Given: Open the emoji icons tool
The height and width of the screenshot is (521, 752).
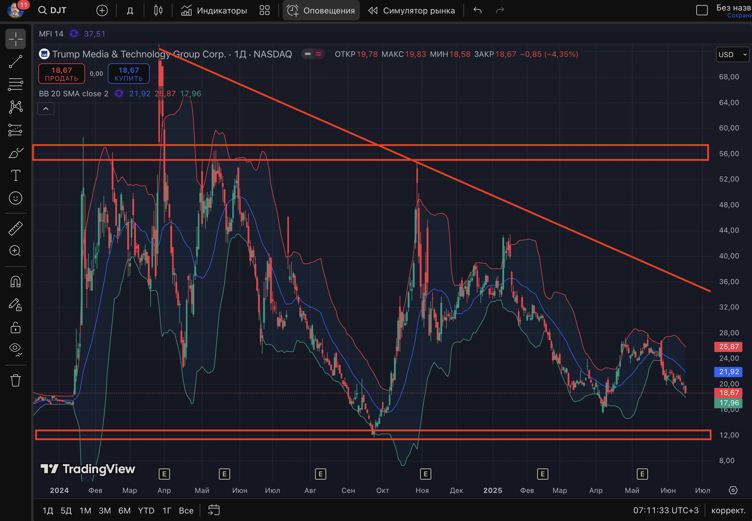Looking at the screenshot, I should point(15,199).
